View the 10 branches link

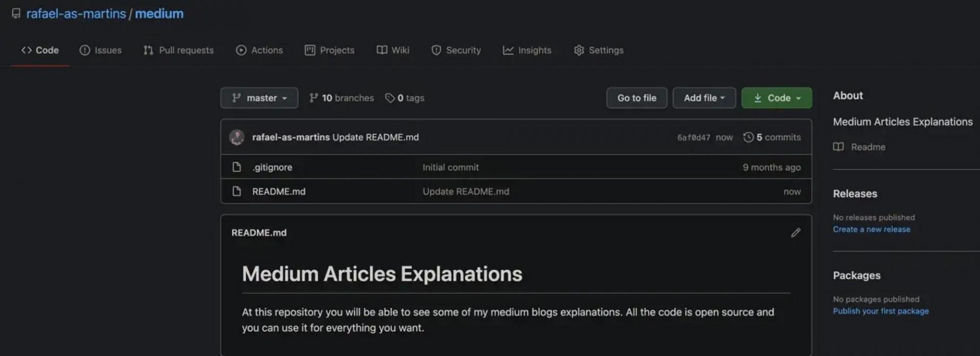point(342,98)
